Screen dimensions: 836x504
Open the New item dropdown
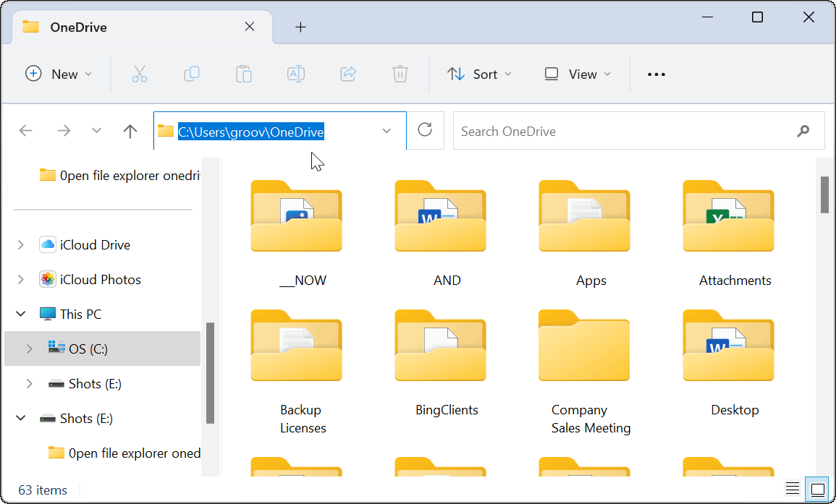coord(59,74)
